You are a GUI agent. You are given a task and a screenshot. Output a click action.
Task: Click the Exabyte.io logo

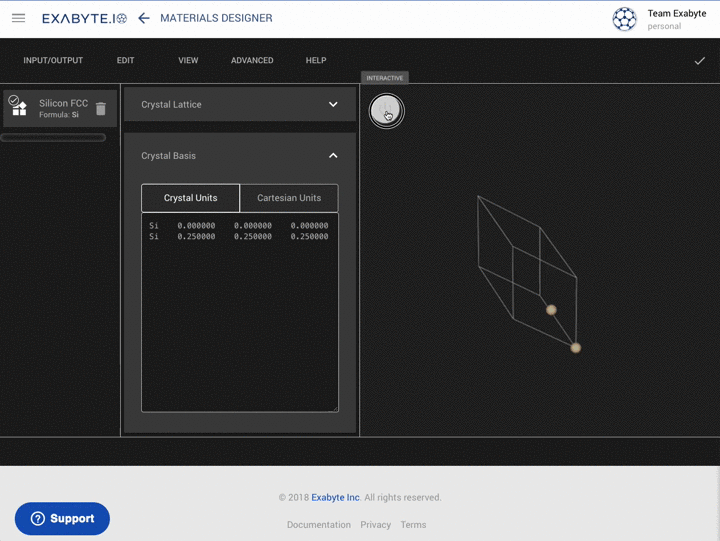click(84, 18)
